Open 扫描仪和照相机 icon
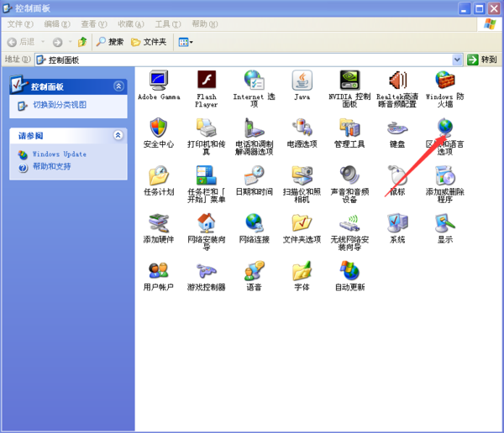504x433 pixels. 302,175
